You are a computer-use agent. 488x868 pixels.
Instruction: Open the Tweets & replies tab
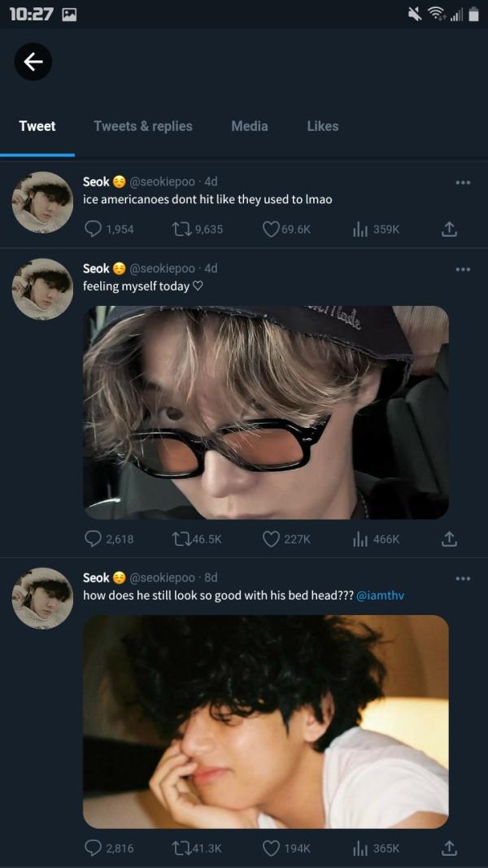click(x=143, y=126)
